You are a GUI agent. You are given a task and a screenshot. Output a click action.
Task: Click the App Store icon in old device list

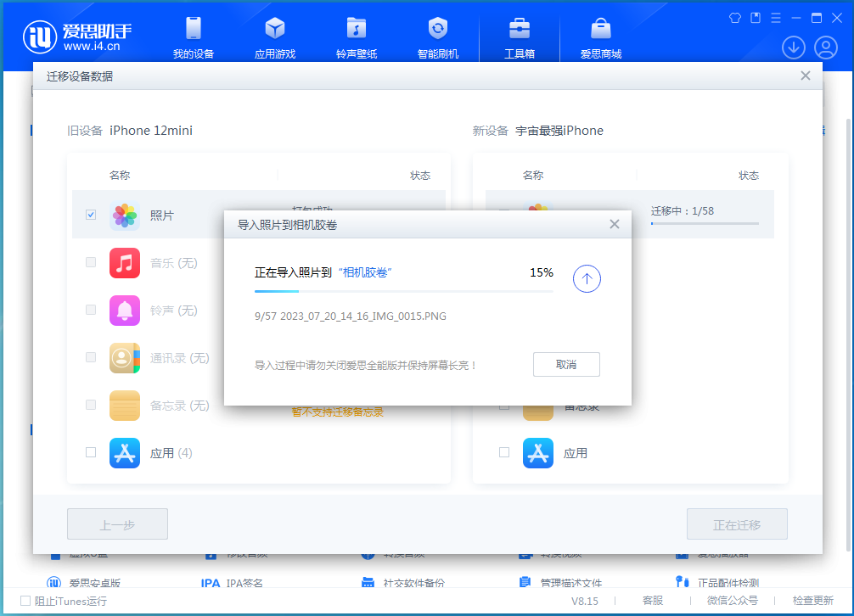pyautogui.click(x=125, y=453)
